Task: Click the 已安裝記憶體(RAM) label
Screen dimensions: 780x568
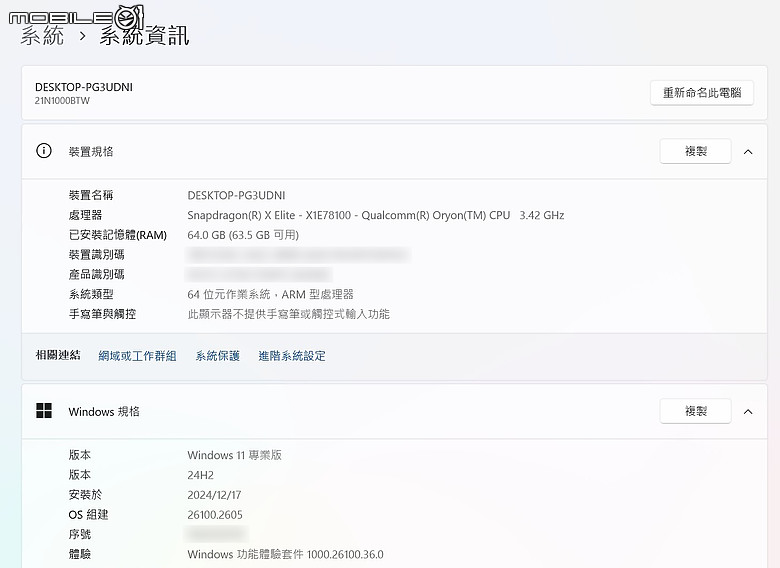Action: coord(118,235)
